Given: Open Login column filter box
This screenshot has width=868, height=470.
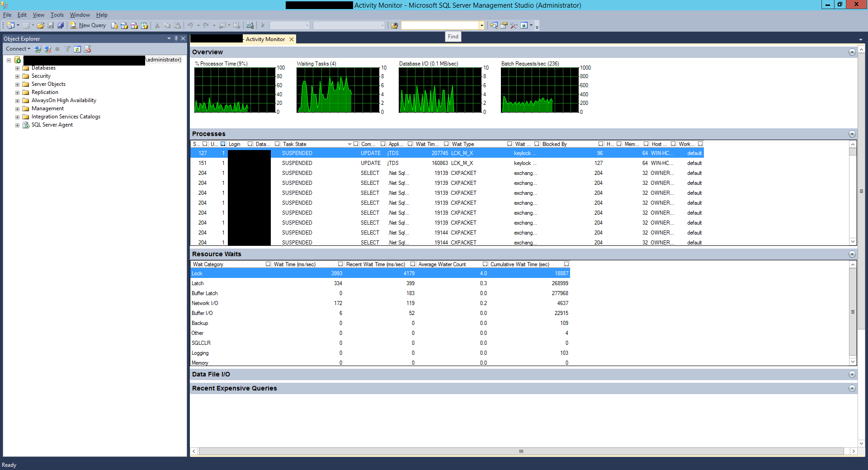Looking at the screenshot, I should (250, 144).
